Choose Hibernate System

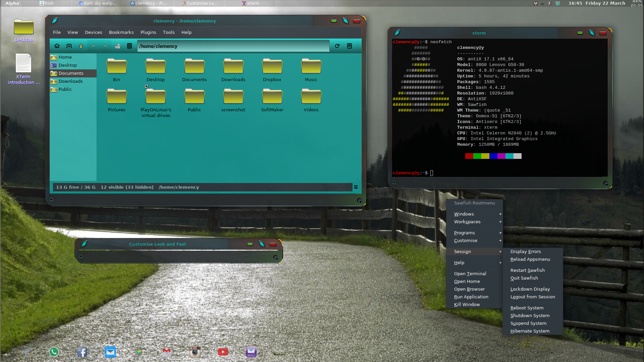[533, 331]
